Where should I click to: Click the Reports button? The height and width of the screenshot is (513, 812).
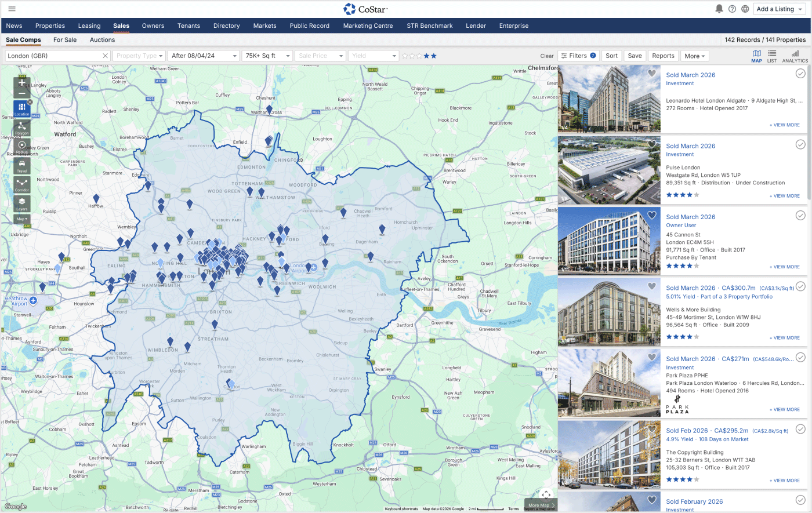click(663, 56)
